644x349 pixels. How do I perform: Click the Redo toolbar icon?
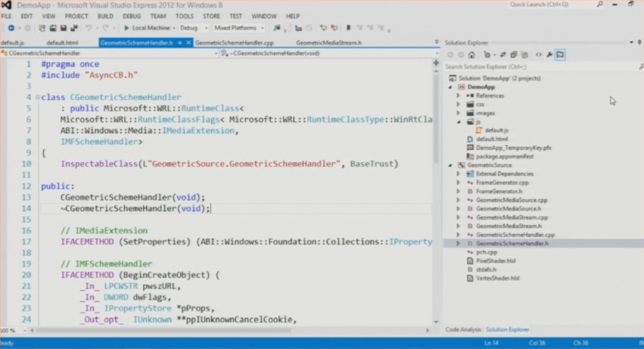point(105,28)
